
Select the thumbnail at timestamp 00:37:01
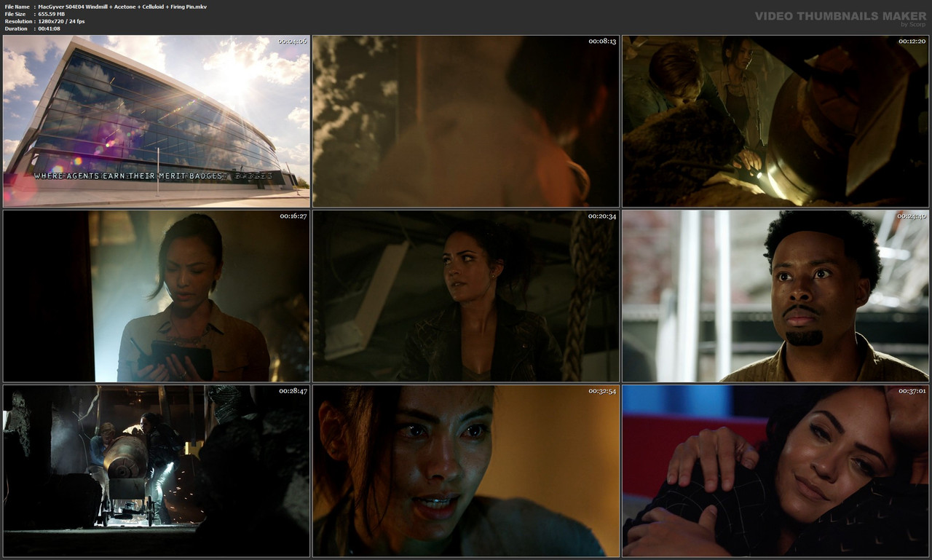775,471
